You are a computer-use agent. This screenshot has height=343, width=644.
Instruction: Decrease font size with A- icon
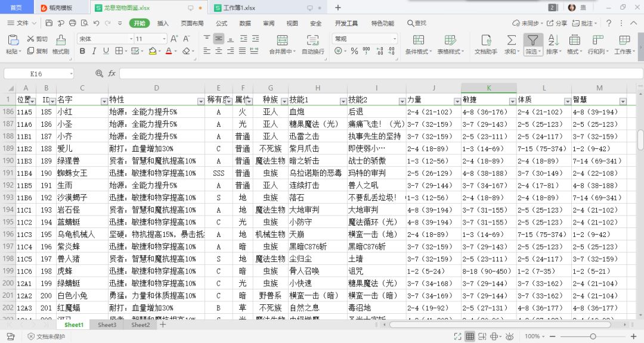[x=187, y=39]
